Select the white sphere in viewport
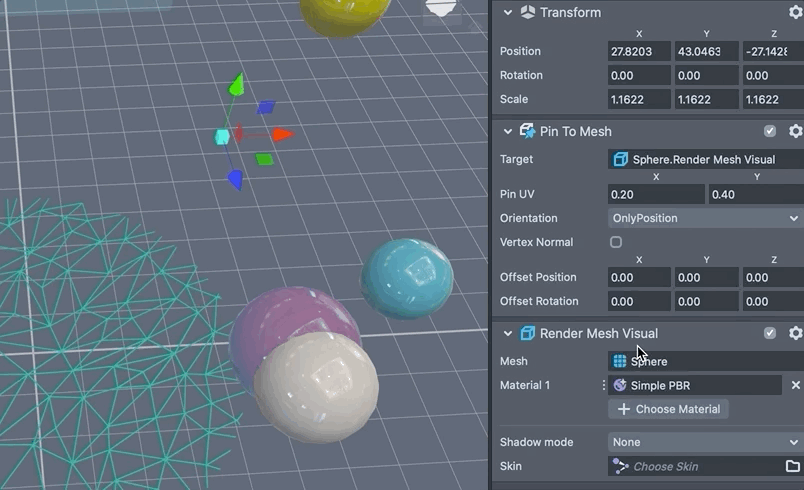Screen dimensions: 804x490 click(x=316, y=388)
